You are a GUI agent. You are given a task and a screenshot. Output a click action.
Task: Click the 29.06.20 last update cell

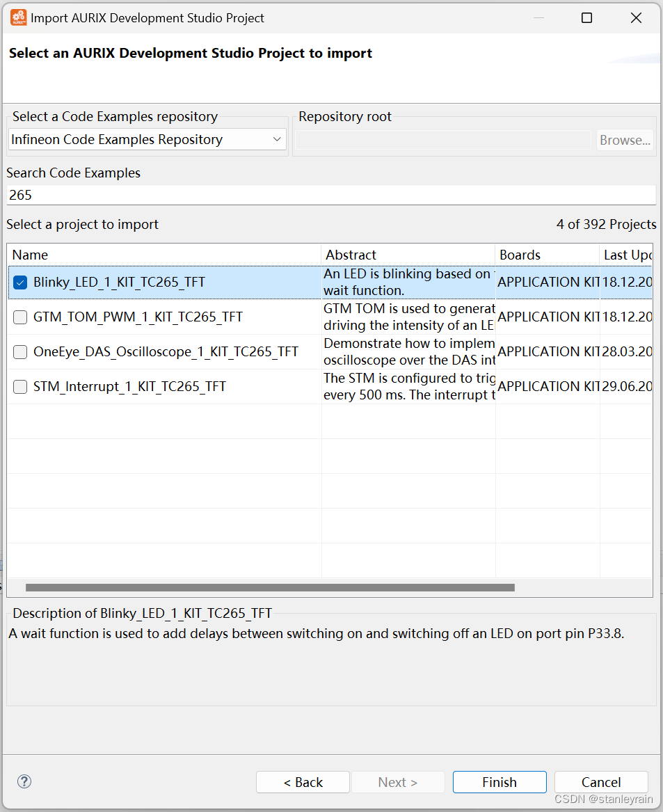click(627, 386)
